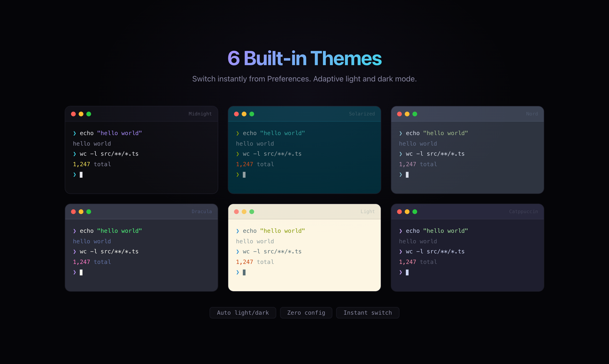Click the green dot on Midnight window
This screenshot has width=609, height=364.
point(89,114)
